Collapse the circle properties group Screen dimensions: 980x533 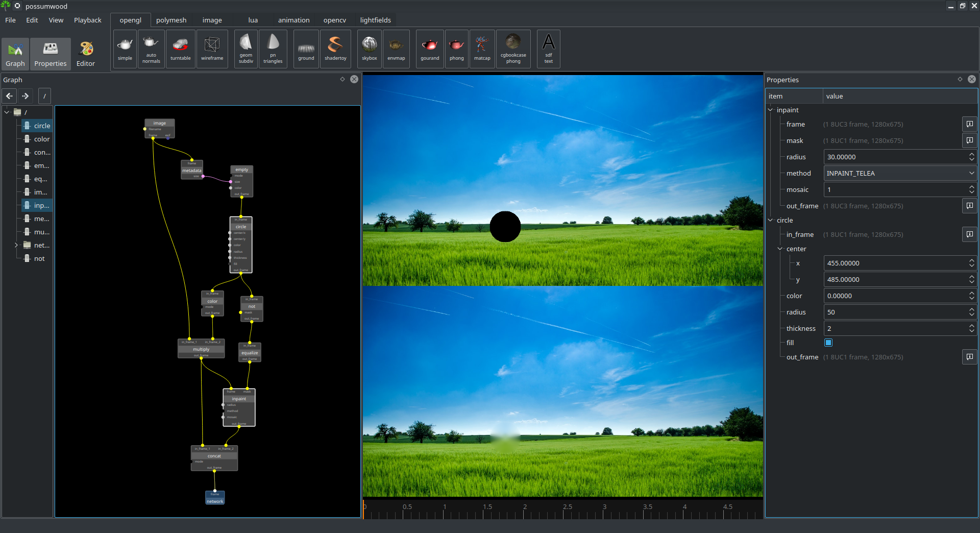(x=771, y=220)
